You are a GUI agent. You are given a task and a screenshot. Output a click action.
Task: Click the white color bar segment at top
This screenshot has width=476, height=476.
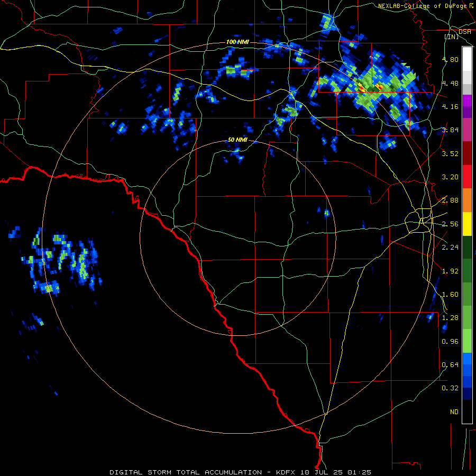(467, 59)
